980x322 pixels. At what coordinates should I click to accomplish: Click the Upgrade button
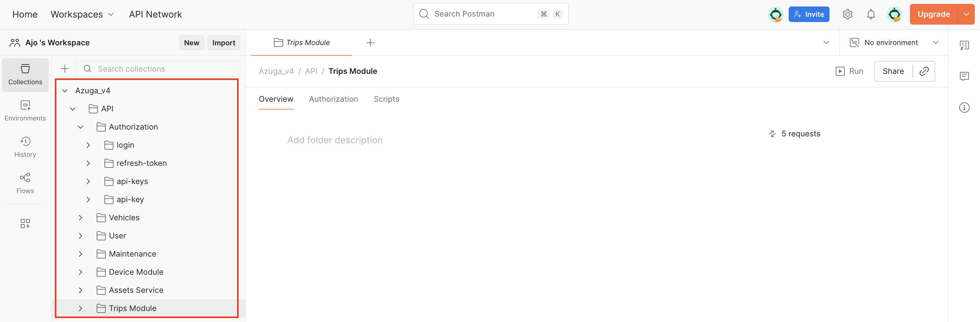pos(934,15)
